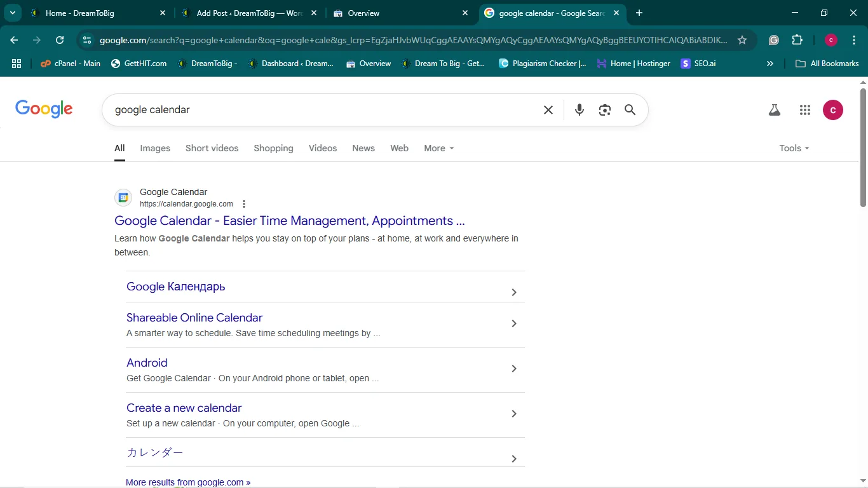The height and width of the screenshot is (488, 868).
Task: Click the magnifying glass search icon
Action: tap(630, 110)
